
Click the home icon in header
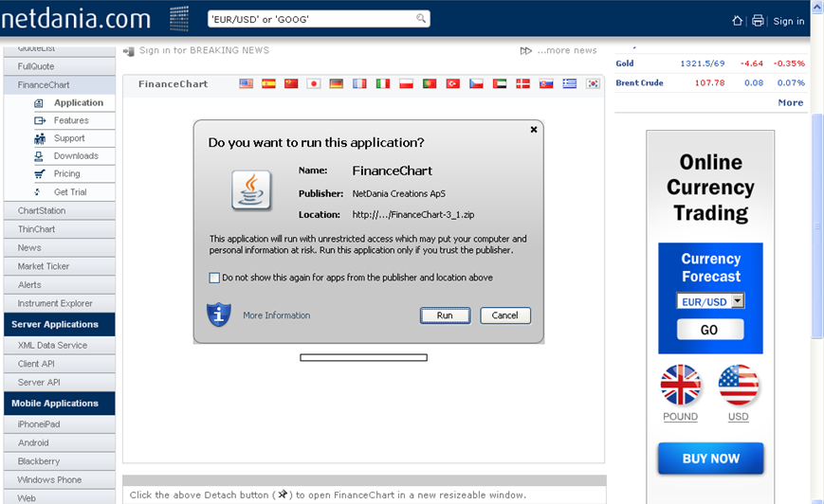pos(738,21)
